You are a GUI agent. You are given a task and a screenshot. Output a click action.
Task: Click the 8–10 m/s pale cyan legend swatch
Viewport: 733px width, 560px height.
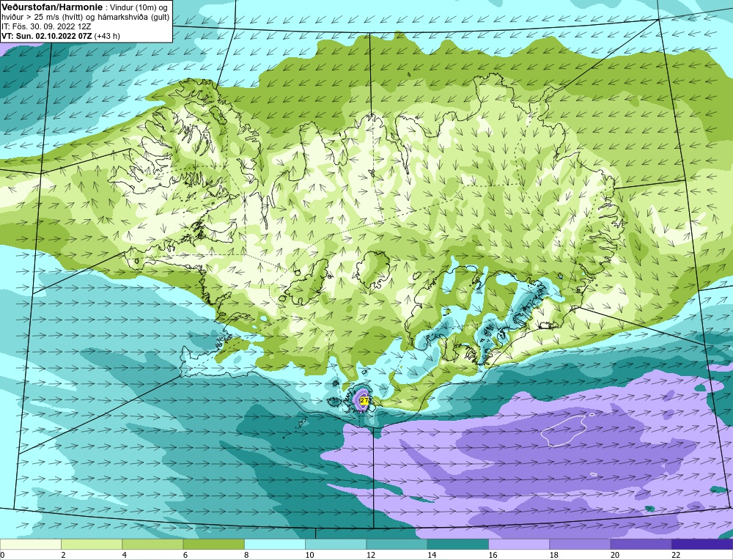(275, 544)
